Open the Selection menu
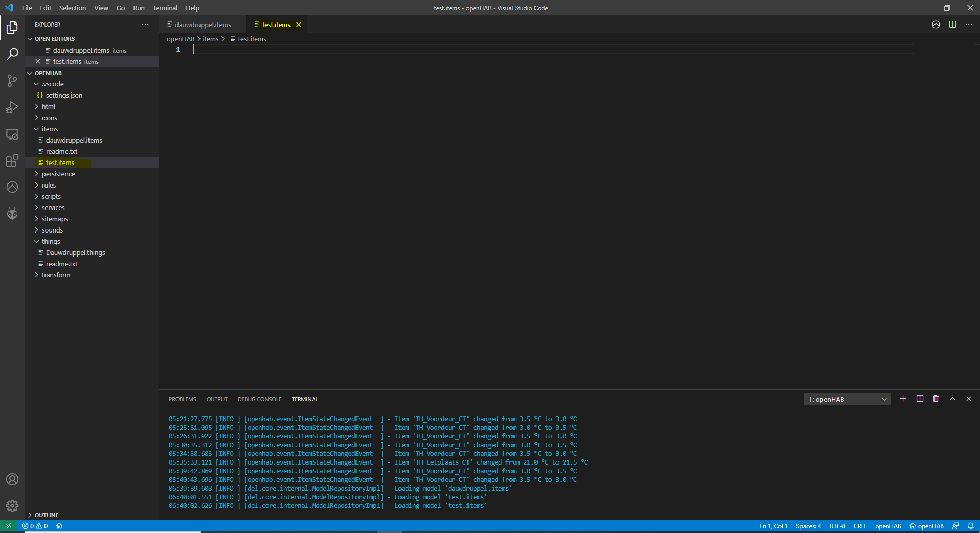 coord(73,8)
